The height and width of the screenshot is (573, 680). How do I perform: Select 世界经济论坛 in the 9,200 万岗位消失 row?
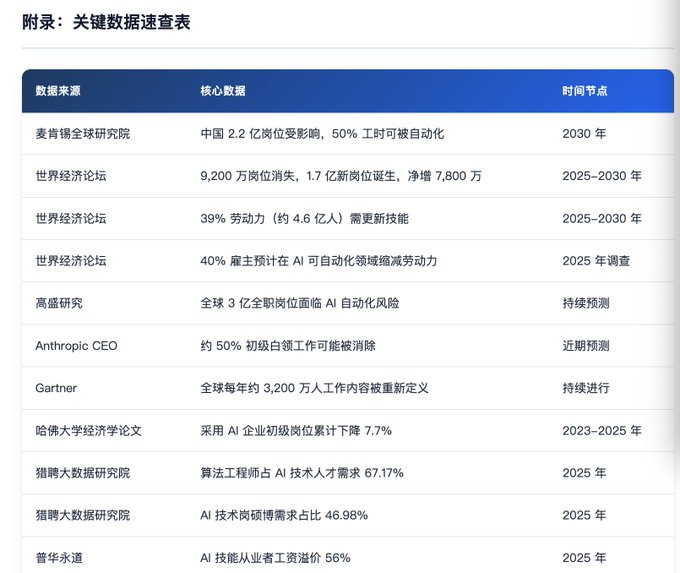[71, 176]
